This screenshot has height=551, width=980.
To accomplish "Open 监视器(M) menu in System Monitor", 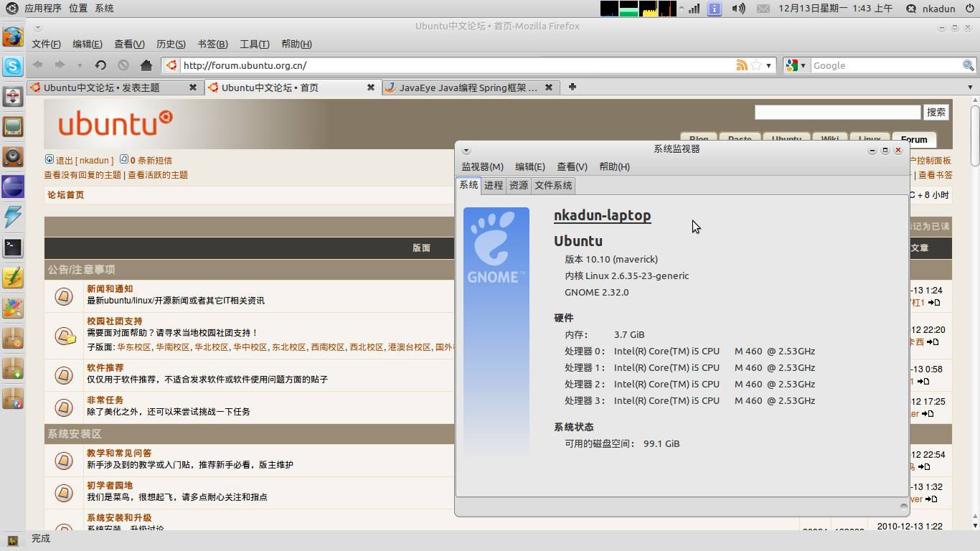I will (483, 166).
